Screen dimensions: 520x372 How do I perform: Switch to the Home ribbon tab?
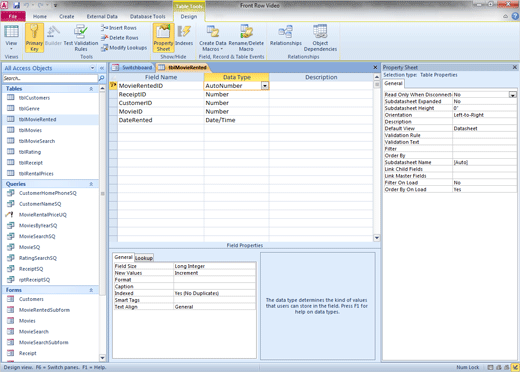(40, 16)
